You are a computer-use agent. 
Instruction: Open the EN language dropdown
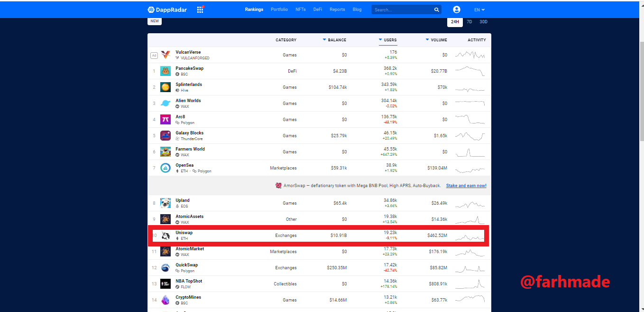coord(479,9)
